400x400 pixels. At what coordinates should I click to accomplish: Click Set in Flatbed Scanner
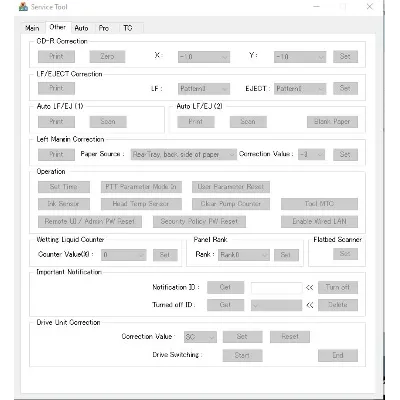pos(345,254)
